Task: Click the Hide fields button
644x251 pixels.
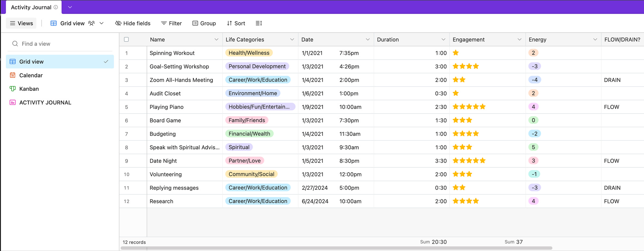Action: pyautogui.click(x=133, y=23)
